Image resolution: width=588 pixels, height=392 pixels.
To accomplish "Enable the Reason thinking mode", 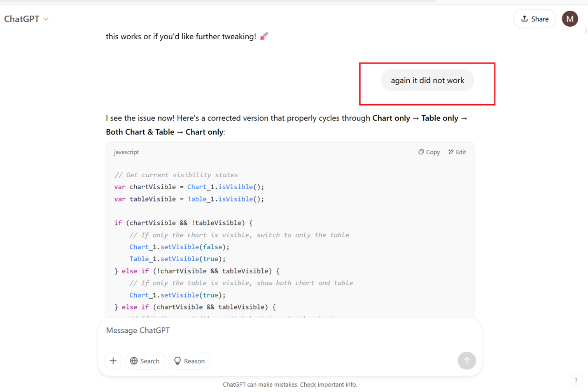I will tap(189, 361).
